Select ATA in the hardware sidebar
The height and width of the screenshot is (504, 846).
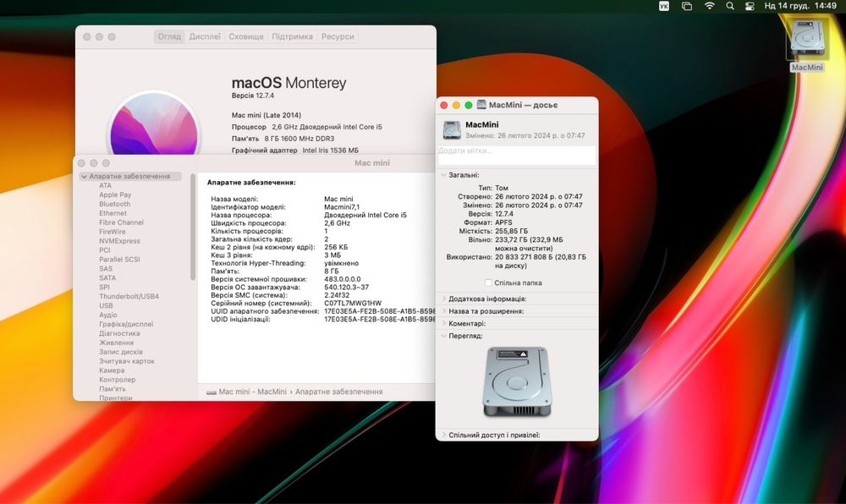(105, 185)
